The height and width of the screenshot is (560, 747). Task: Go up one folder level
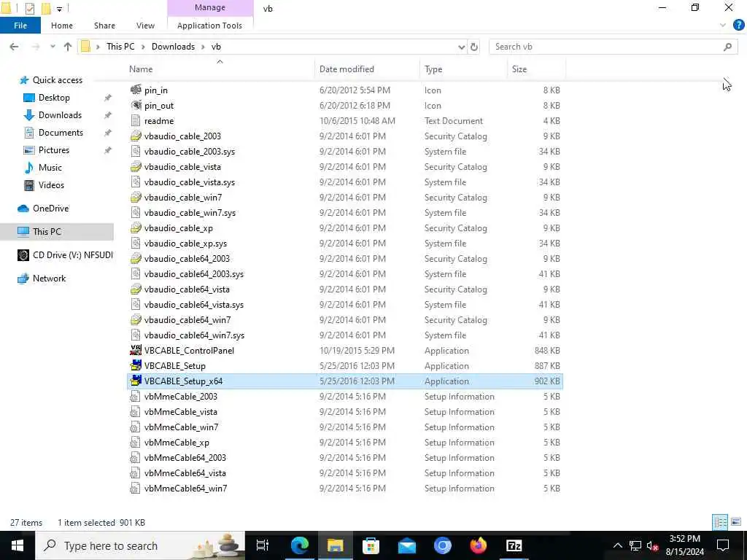click(x=68, y=47)
